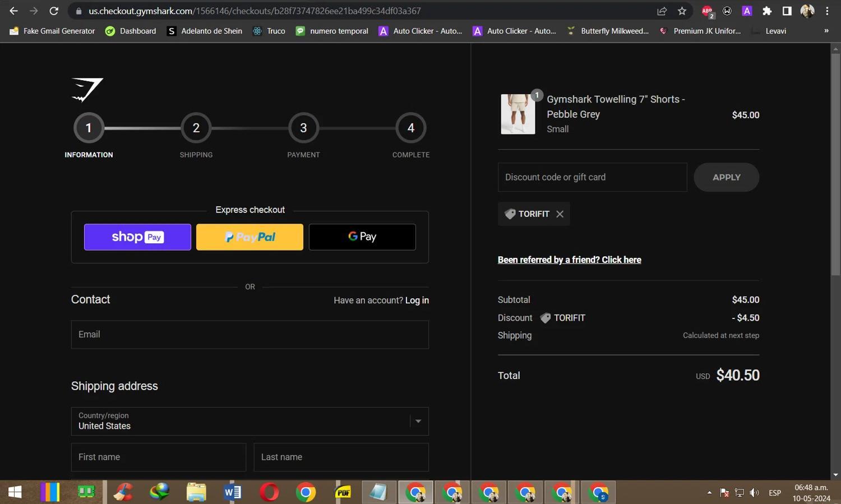Select step 3 Payment

[303, 128]
